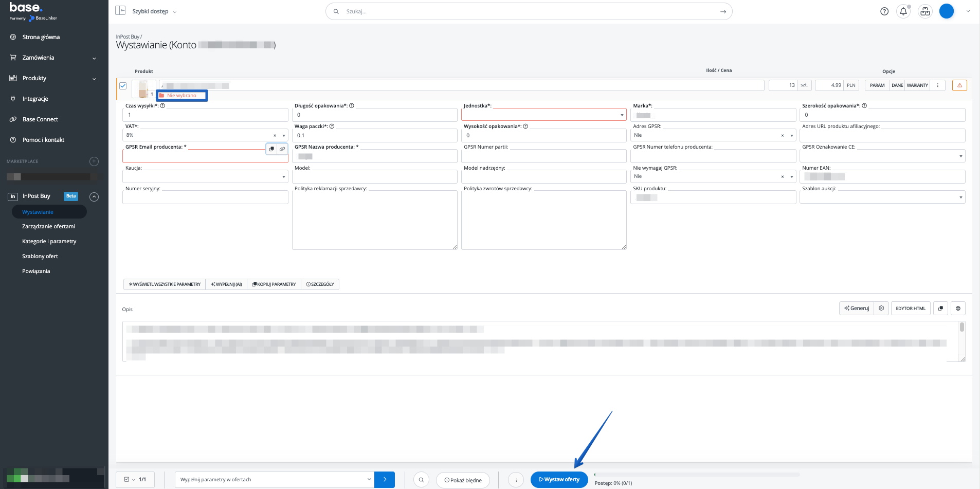
Task: Uncheck the product row checkbox
Action: [x=123, y=86]
